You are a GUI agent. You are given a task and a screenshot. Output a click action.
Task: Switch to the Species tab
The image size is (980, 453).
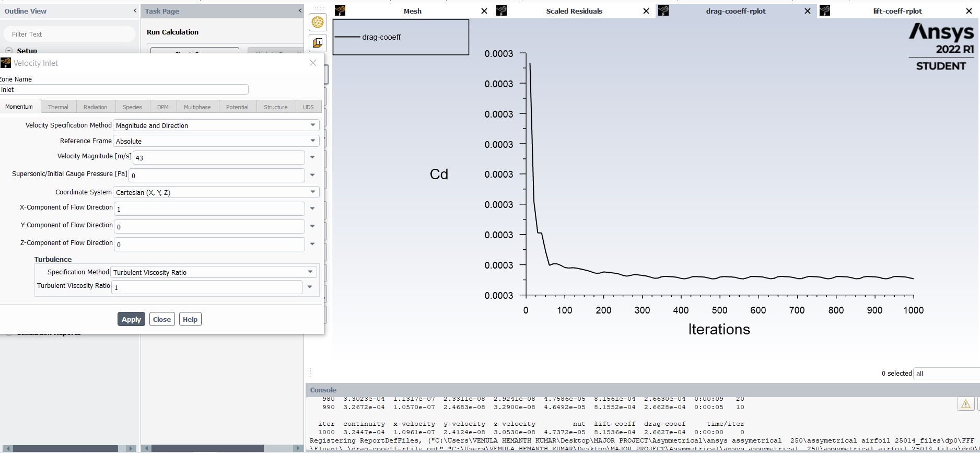(132, 107)
